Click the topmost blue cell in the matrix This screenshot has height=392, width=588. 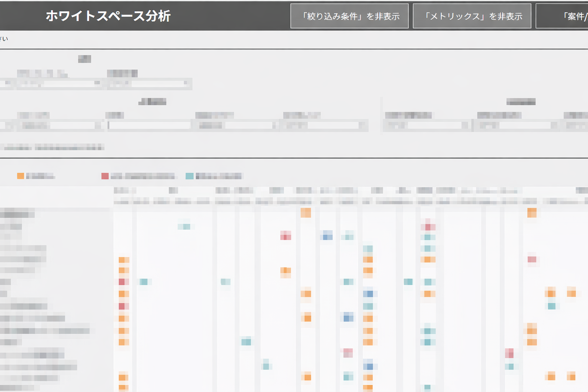pos(327,236)
